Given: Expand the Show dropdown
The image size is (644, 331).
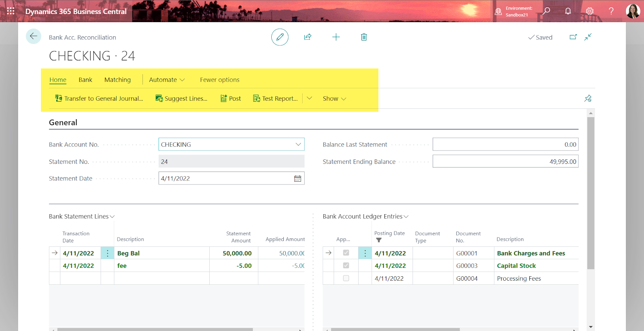Looking at the screenshot, I should click(x=334, y=98).
